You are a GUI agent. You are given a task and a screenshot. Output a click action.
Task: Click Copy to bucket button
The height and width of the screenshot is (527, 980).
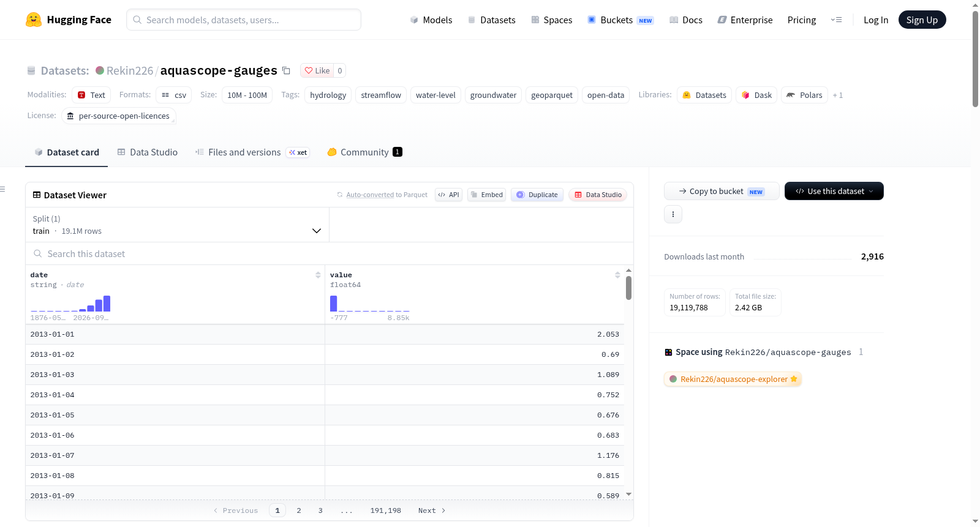722,191
